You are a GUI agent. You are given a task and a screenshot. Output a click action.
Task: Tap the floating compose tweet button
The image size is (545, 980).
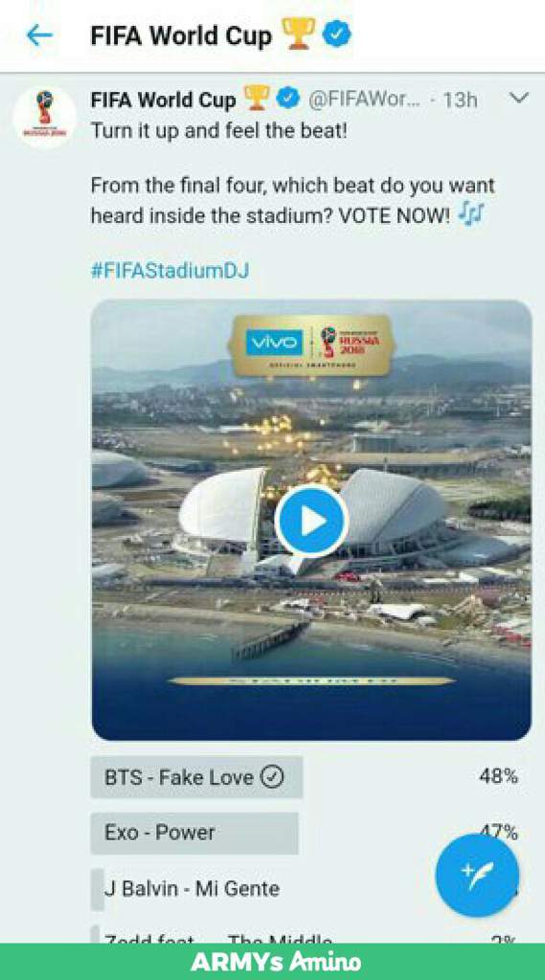[x=477, y=876]
